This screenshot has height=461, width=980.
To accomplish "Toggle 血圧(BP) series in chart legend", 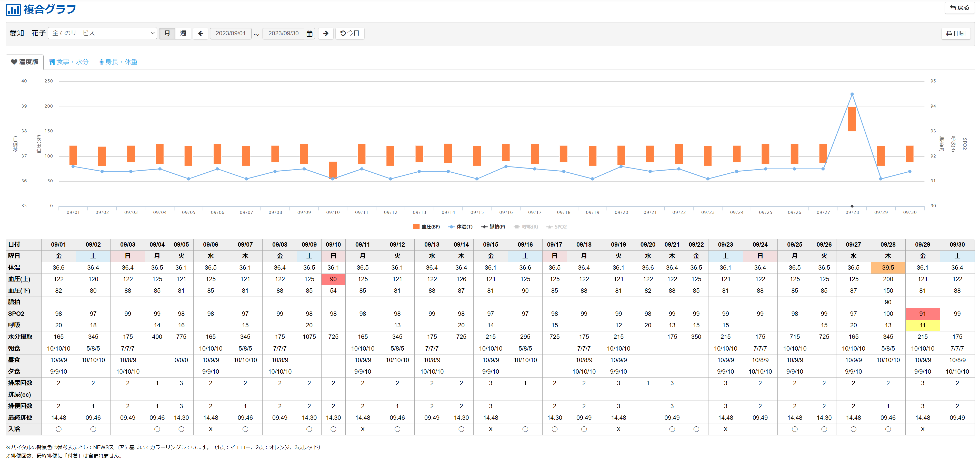I will [x=426, y=227].
